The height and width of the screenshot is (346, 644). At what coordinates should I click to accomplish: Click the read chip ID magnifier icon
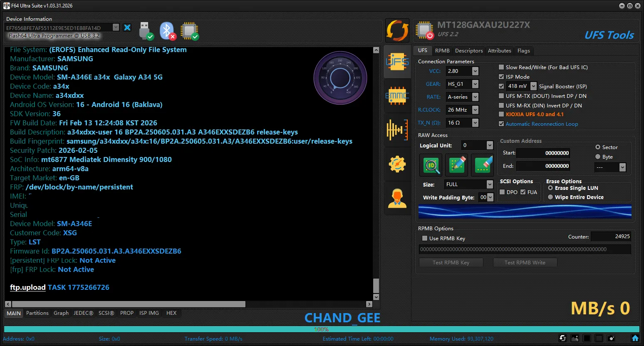431,165
